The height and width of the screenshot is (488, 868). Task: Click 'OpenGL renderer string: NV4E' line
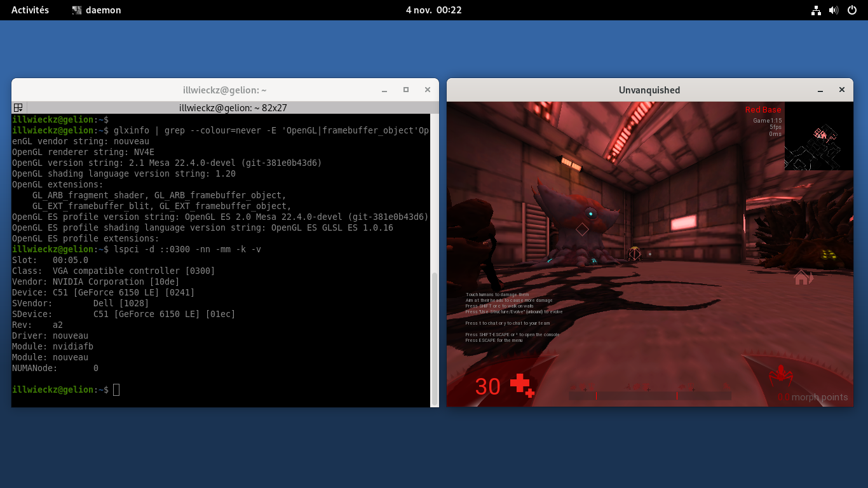[x=83, y=152]
